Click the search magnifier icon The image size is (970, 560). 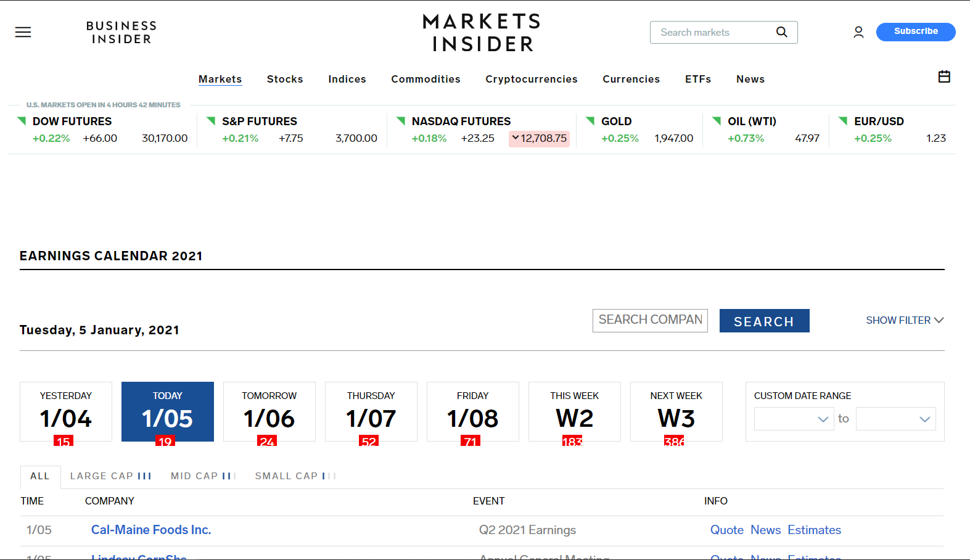click(781, 32)
